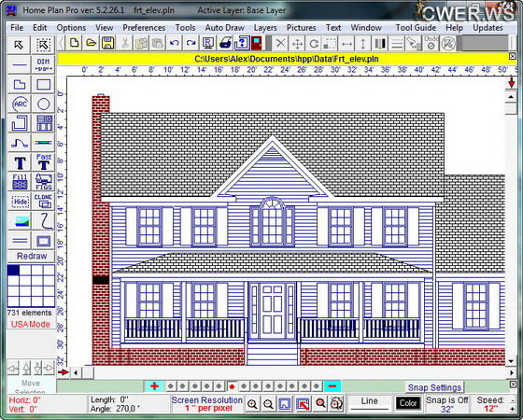Zoom in with plus magnifier
The width and height of the screenshot is (523, 420).
click(252, 404)
